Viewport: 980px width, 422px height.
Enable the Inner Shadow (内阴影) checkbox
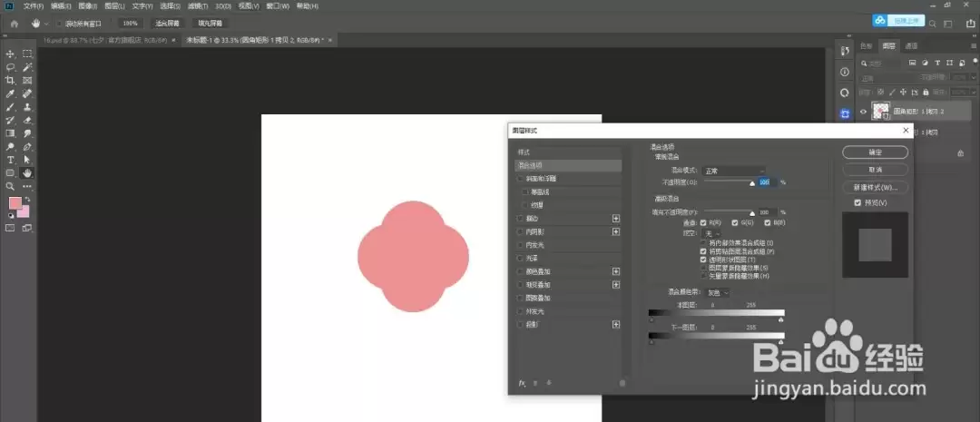520,232
